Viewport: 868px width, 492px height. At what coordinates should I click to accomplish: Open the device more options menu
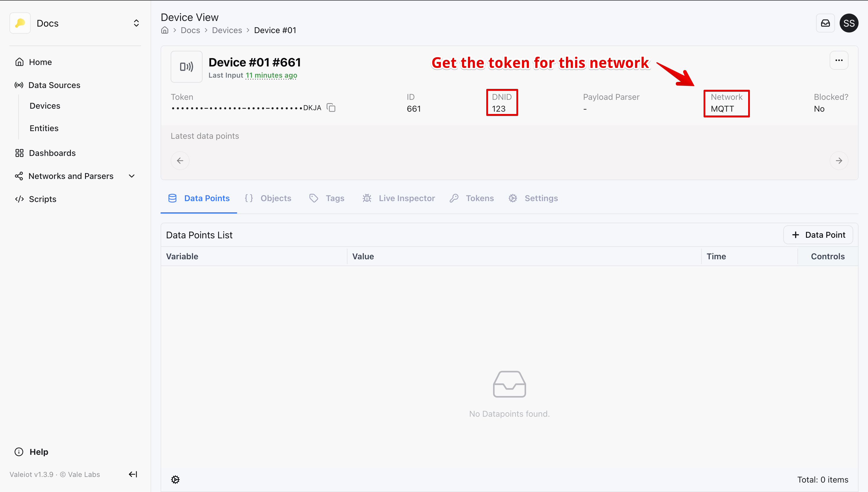[x=839, y=60]
